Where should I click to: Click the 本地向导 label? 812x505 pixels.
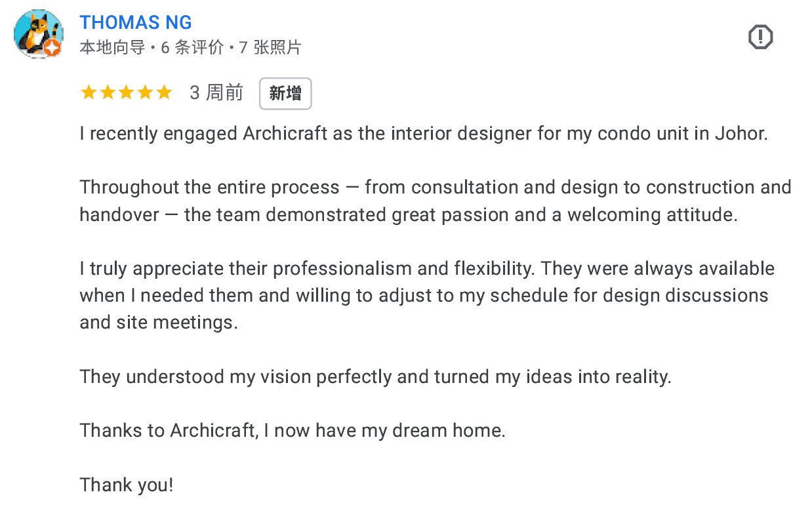point(112,47)
